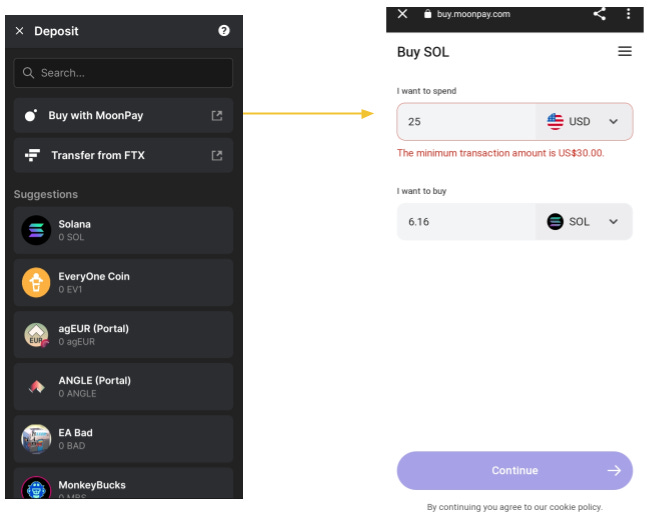Click the '0 agEUR' balance text
The width and height of the screenshot is (658, 526).
(x=76, y=342)
